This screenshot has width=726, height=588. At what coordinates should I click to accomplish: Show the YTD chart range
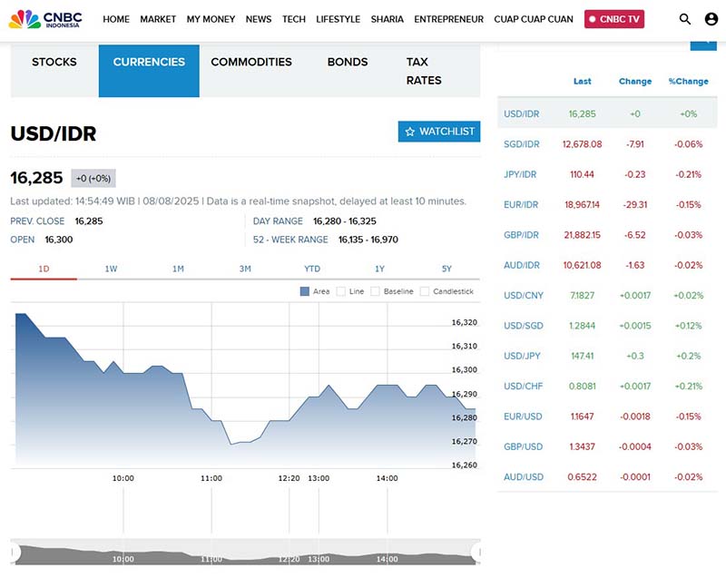pyautogui.click(x=312, y=269)
